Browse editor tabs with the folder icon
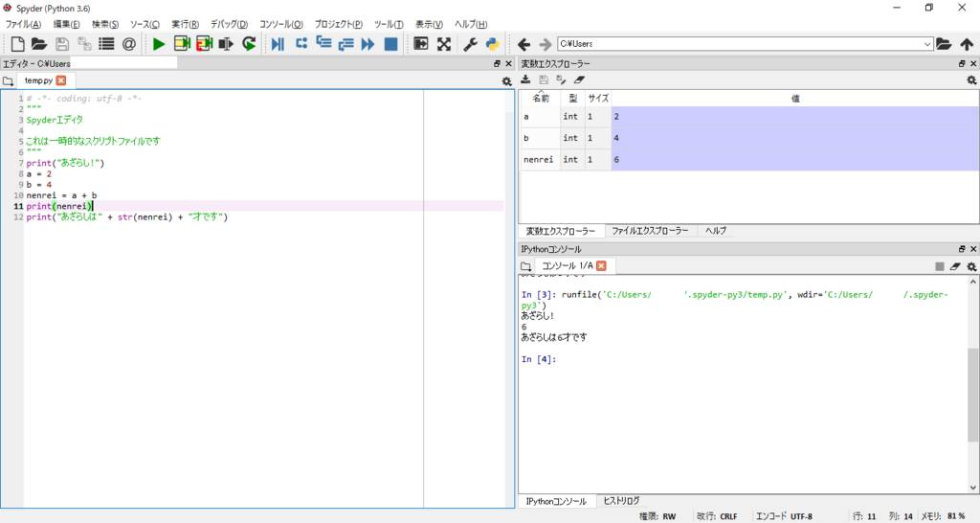This screenshot has height=523, width=980. point(8,80)
